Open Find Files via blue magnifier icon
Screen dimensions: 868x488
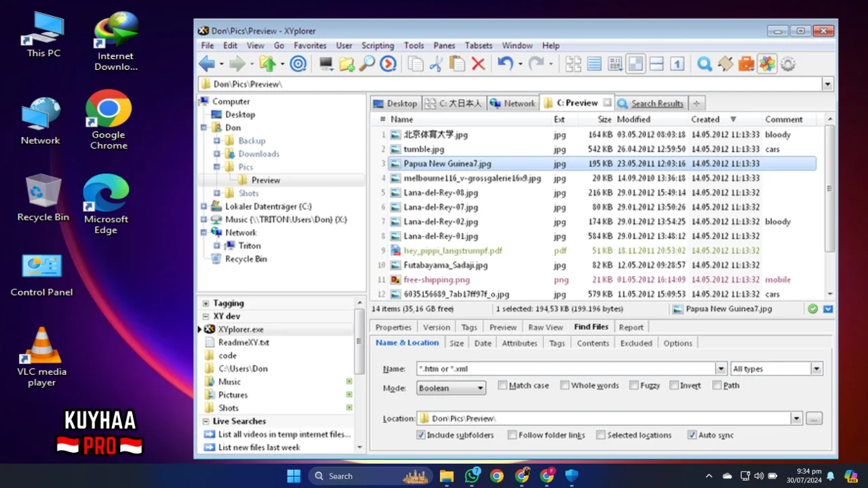coord(705,64)
